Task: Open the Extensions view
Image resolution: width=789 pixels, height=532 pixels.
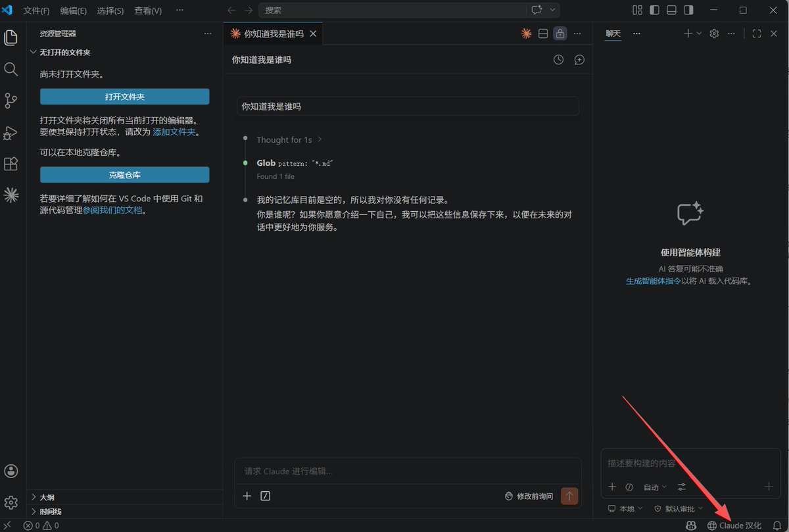Action: pyautogui.click(x=11, y=164)
